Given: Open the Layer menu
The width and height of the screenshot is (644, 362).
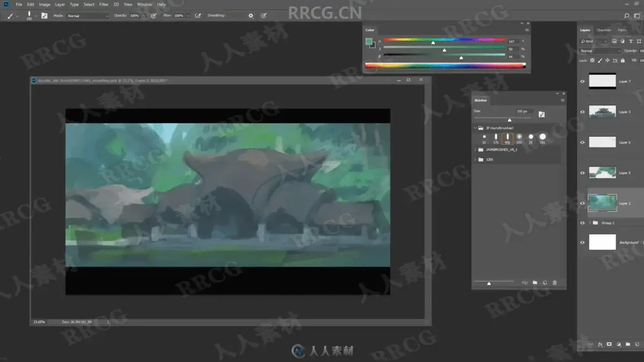Looking at the screenshot, I should [x=60, y=4].
